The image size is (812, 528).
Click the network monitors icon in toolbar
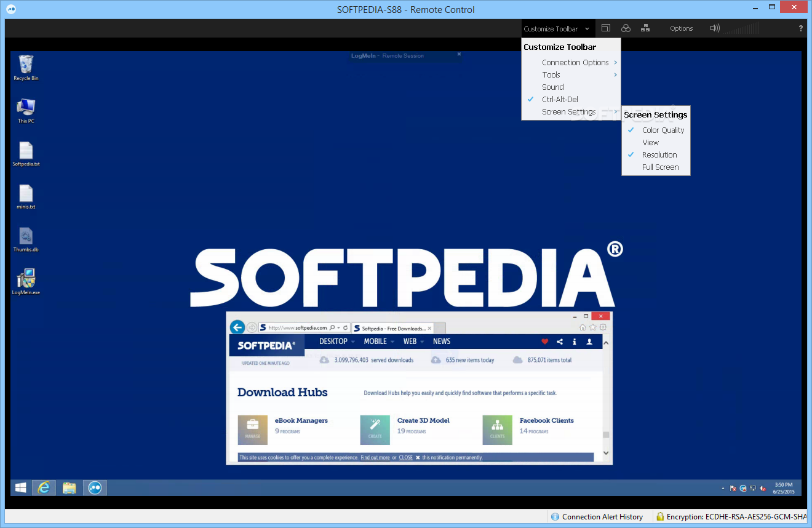coord(645,28)
